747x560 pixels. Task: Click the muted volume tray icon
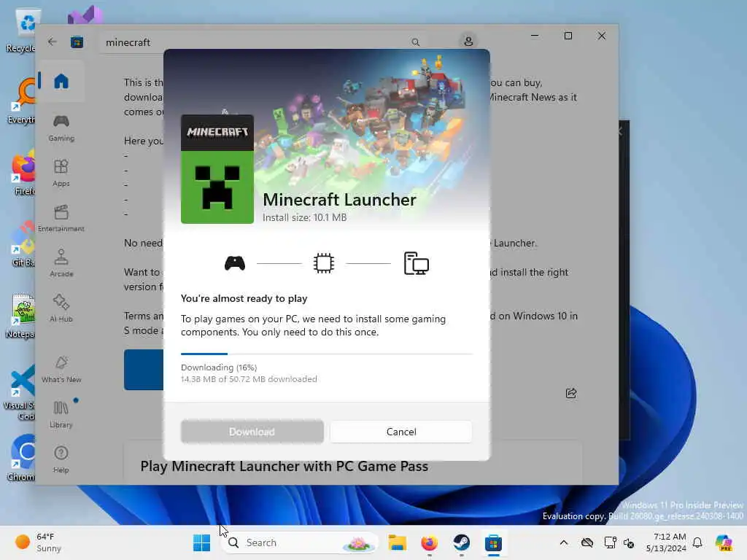click(629, 542)
